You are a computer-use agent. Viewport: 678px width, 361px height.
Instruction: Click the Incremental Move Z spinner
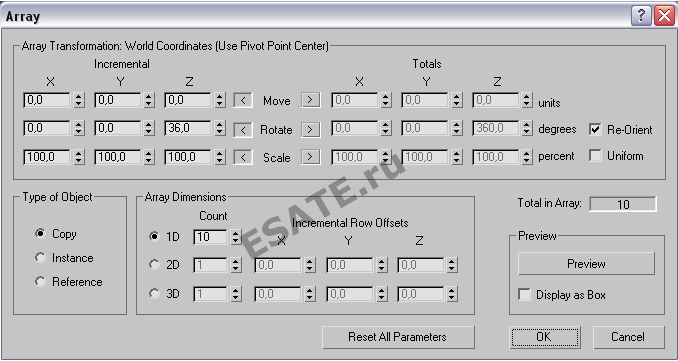(x=220, y=100)
